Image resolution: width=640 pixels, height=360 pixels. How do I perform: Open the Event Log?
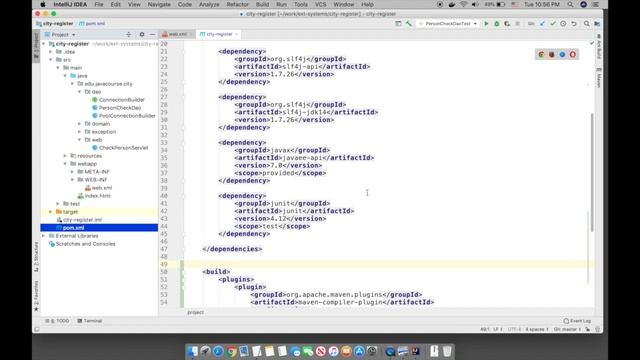tap(577, 321)
